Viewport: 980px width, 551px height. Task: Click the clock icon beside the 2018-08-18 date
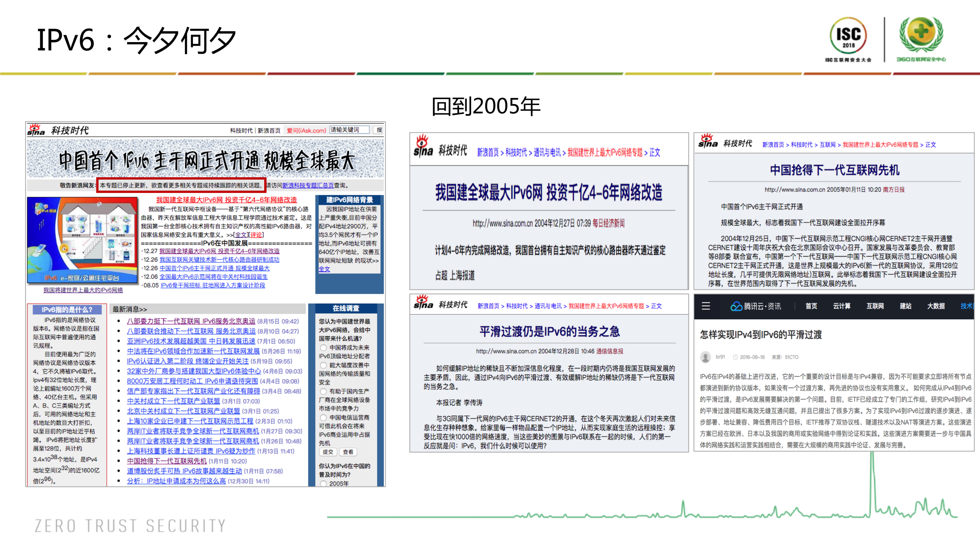pyautogui.click(x=735, y=357)
